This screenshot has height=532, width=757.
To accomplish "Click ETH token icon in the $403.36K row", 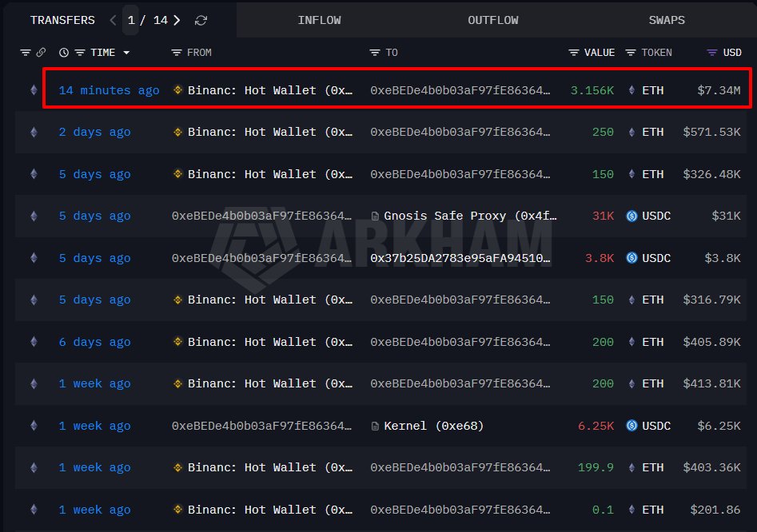I will 631,467.
